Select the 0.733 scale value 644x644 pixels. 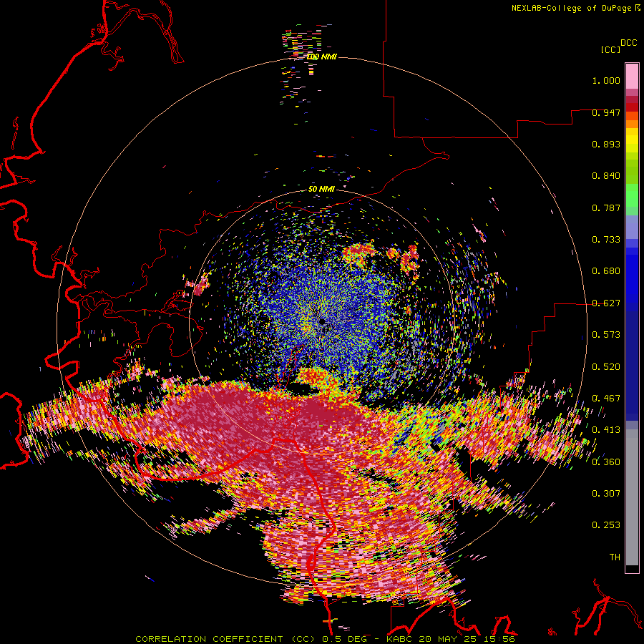tap(606, 240)
